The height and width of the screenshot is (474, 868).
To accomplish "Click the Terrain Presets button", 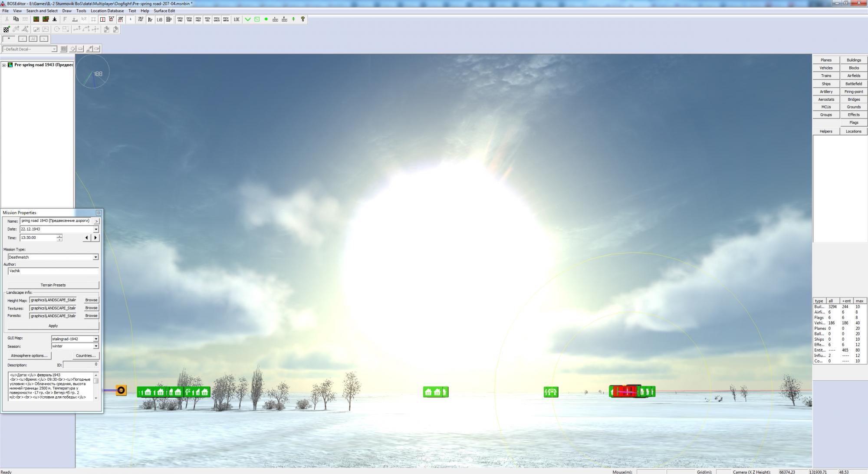I will point(53,285).
